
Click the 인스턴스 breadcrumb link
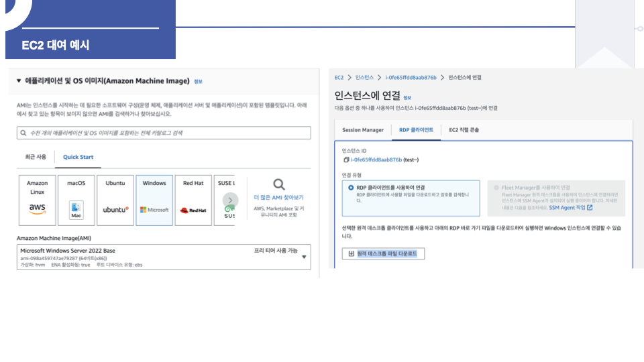coord(364,78)
